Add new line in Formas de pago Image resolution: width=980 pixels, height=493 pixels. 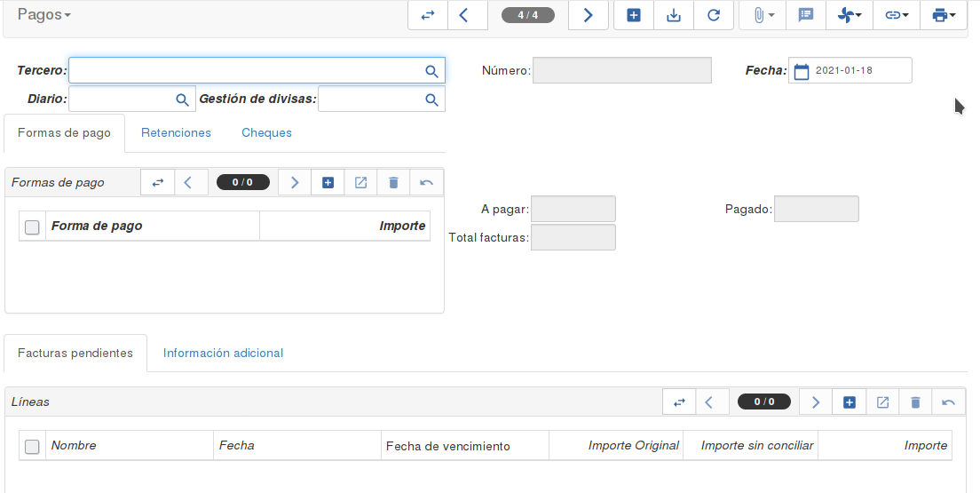tap(328, 183)
